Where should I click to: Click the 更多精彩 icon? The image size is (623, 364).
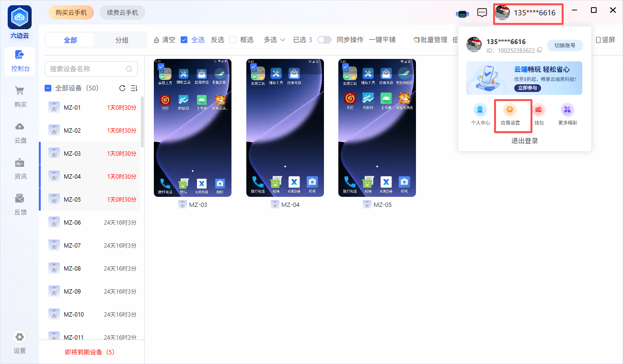pyautogui.click(x=567, y=114)
